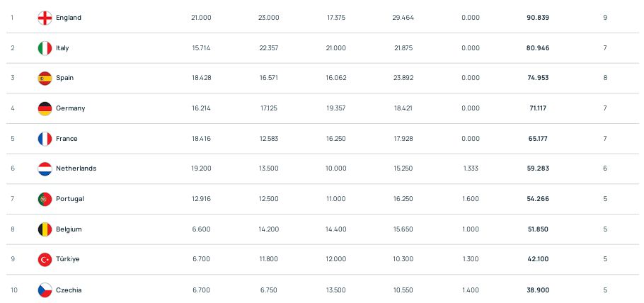The image size is (644, 303).
Task: Click the Italy flag icon
Action: pos(45,48)
